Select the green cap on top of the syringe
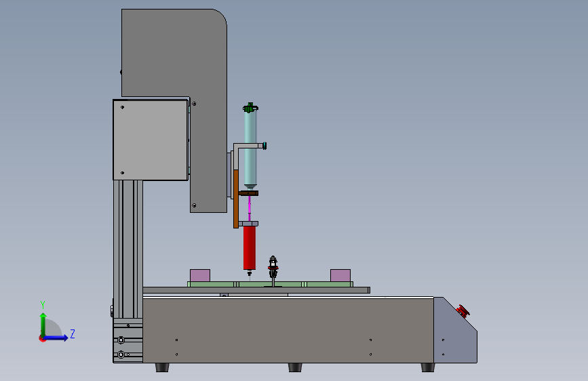588x381 pixels. pos(250,108)
